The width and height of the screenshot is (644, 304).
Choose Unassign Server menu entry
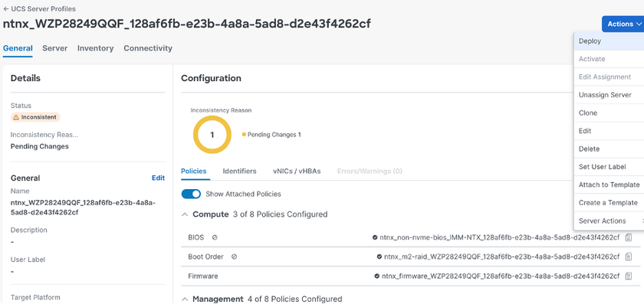609,95
